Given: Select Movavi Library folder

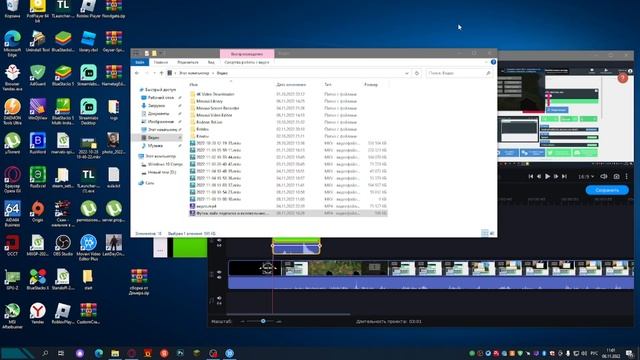Looking at the screenshot, I should coord(209,101).
